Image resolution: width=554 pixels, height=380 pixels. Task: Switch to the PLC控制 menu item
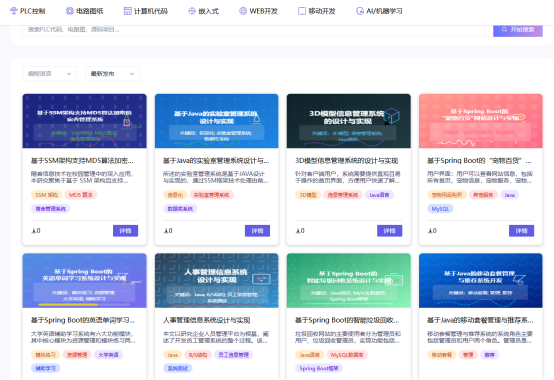tap(28, 11)
